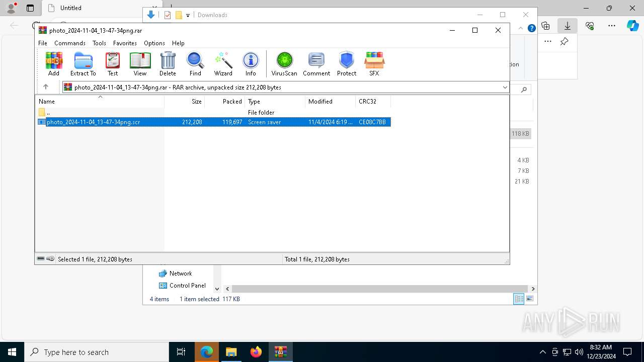The height and width of the screenshot is (362, 644).
Task: Open the Favorites menu
Action: [125, 43]
